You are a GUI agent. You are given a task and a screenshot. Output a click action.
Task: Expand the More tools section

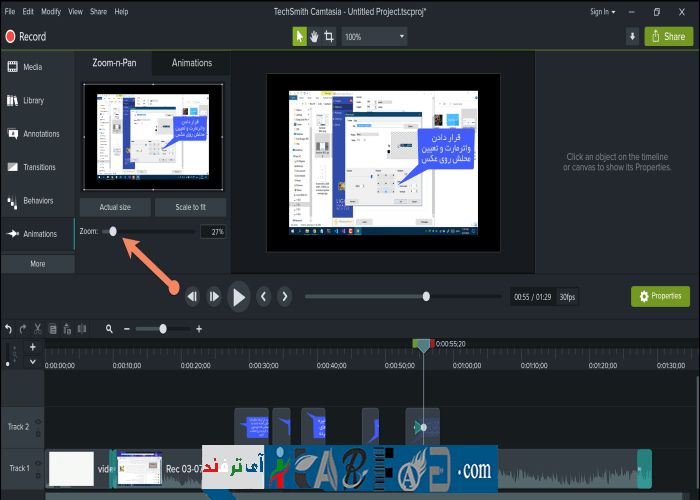[37, 264]
